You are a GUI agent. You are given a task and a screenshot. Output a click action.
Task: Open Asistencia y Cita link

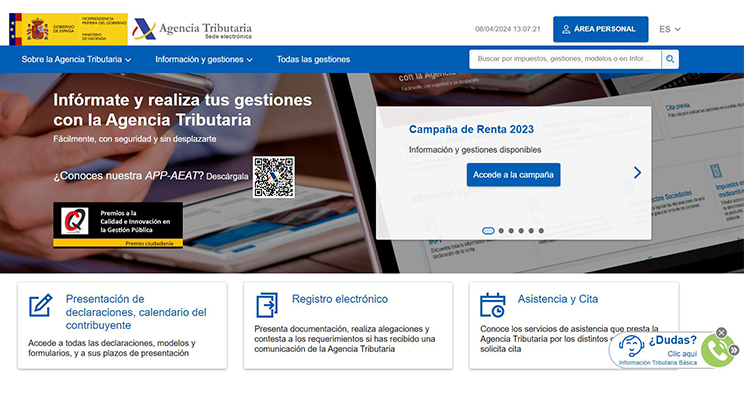click(x=558, y=299)
